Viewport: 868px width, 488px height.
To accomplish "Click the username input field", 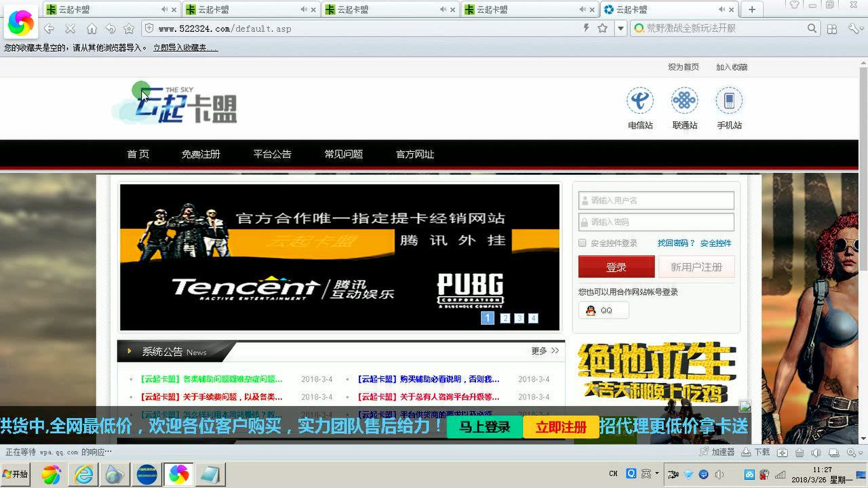I will [x=656, y=201].
